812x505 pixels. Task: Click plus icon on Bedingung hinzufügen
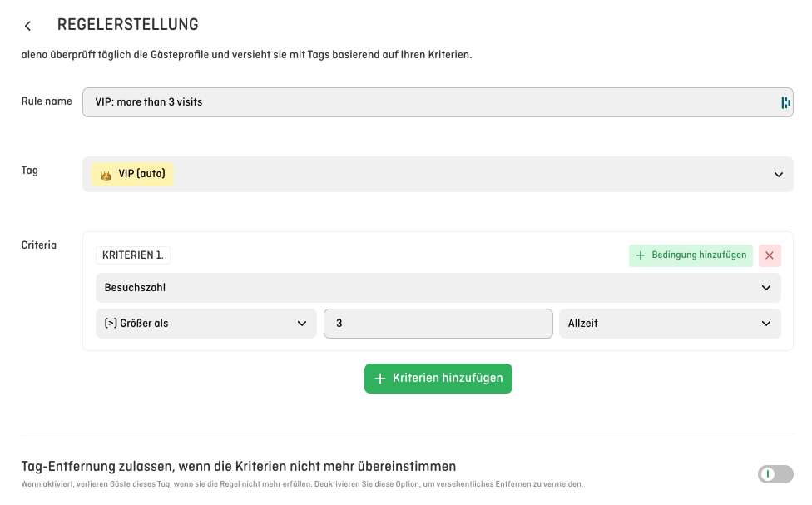[641, 255]
